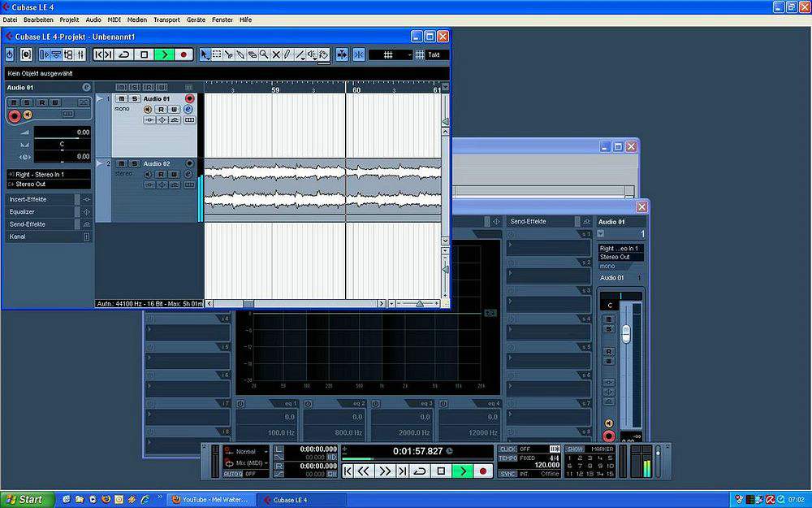Open the grid type dropdown

[391, 54]
